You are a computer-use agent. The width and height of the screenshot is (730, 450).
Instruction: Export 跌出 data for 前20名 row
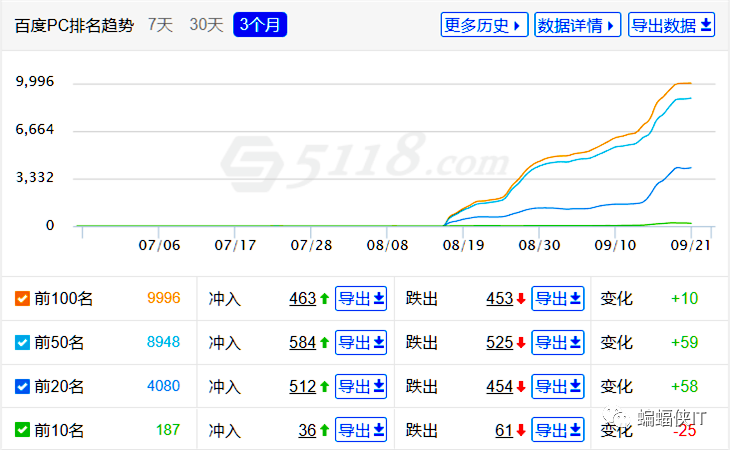pos(558,386)
